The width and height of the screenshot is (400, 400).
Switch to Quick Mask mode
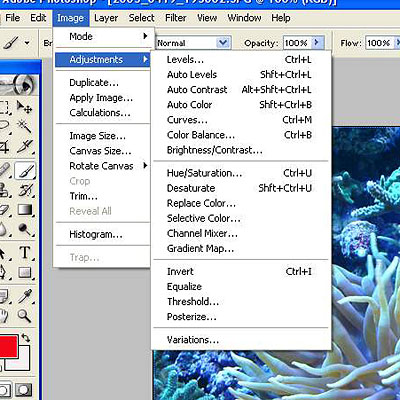(24, 391)
